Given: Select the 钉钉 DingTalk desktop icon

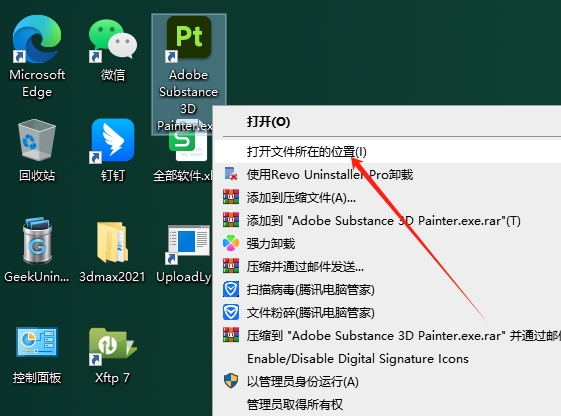Looking at the screenshot, I should coord(113,141).
